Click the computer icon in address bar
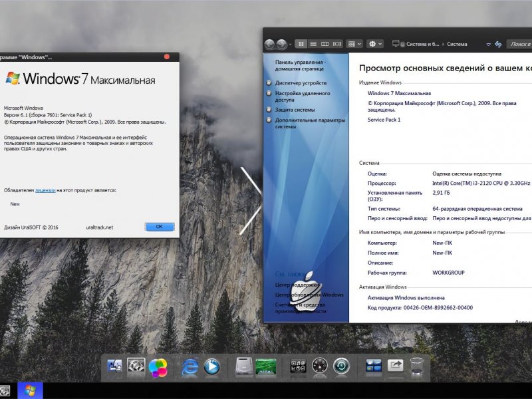This screenshot has height=399, width=532. (396, 44)
